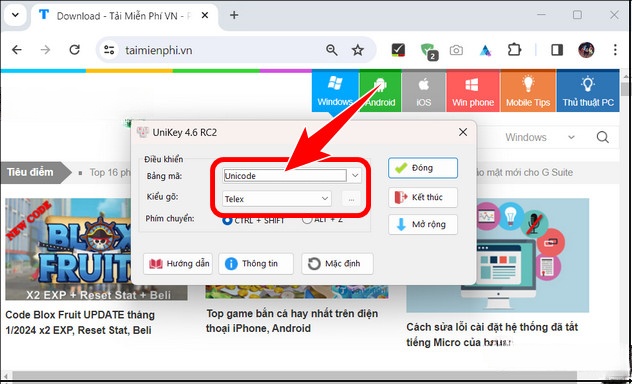This screenshot has width=632, height=384.
Task: Open the Top game bắn cá article link
Action: click(292, 321)
